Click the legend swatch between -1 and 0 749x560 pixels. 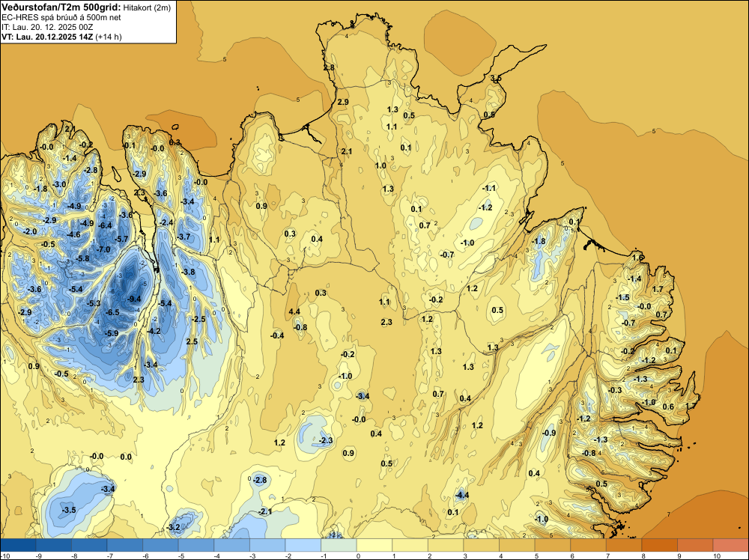[339, 545]
